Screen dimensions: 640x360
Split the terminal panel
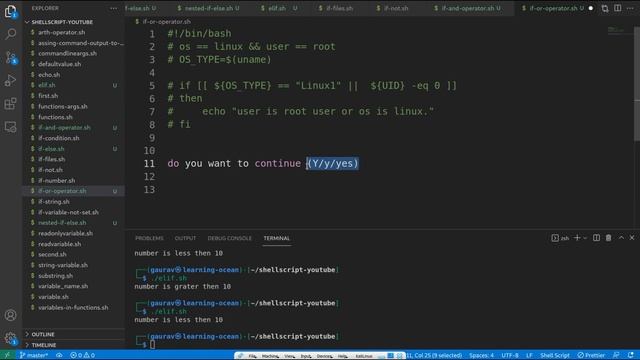coord(596,238)
